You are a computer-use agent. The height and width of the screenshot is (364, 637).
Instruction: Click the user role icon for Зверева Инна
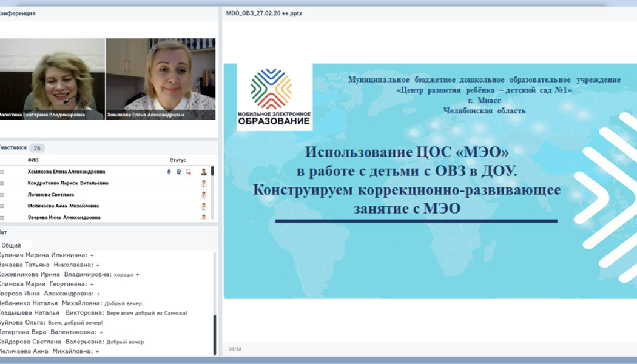pyautogui.click(x=203, y=217)
